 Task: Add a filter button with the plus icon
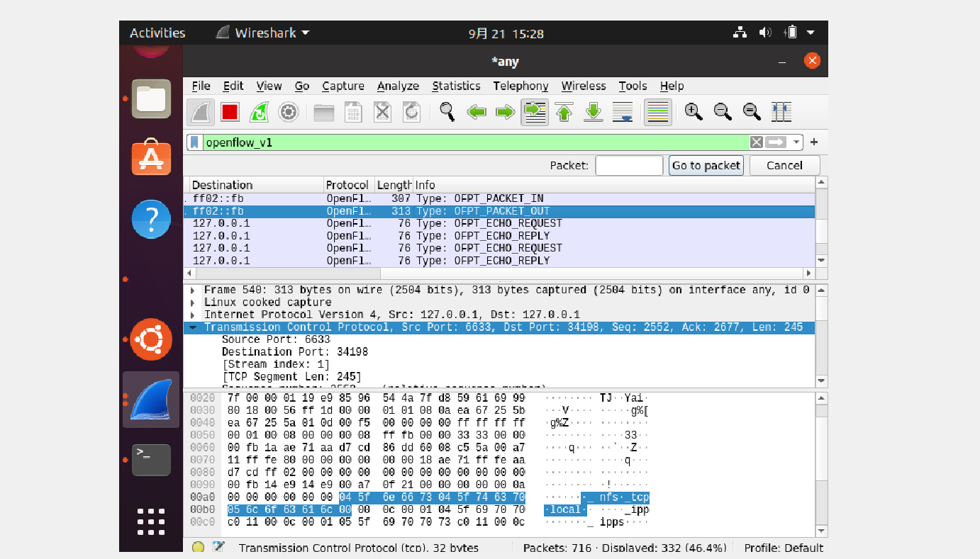pos(814,142)
